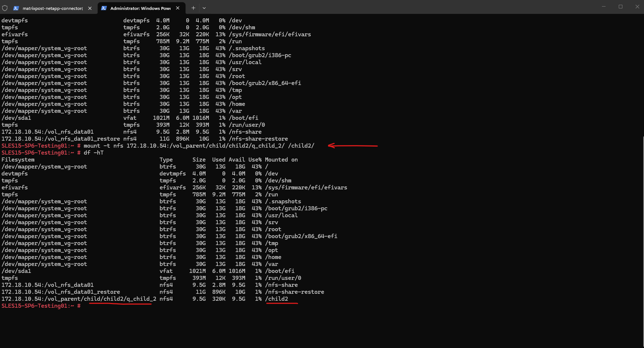Click the PowerShell icon on the matrixpost-netapp-connector tab

click(x=16, y=8)
